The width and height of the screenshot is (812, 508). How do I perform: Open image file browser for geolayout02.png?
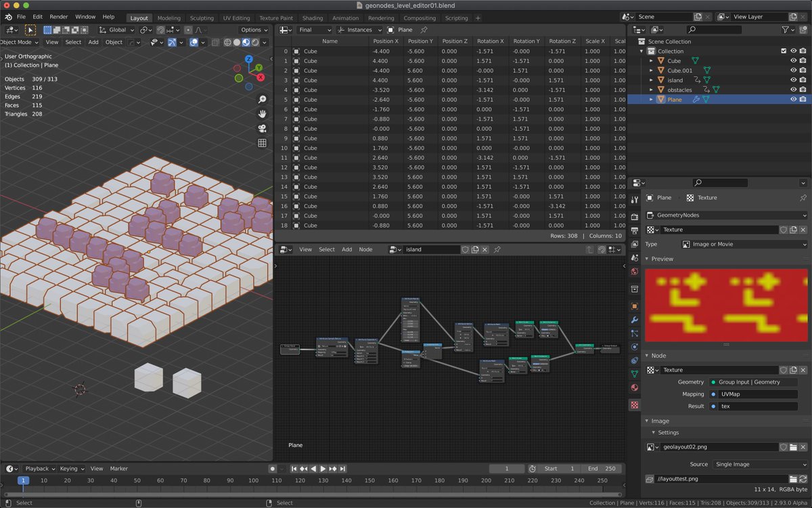pyautogui.click(x=793, y=447)
